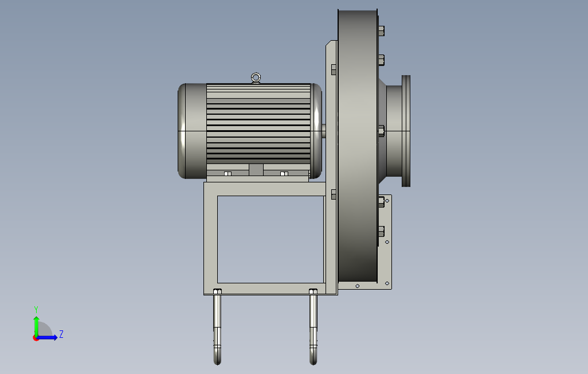Select the motor's finned body

[258, 123]
